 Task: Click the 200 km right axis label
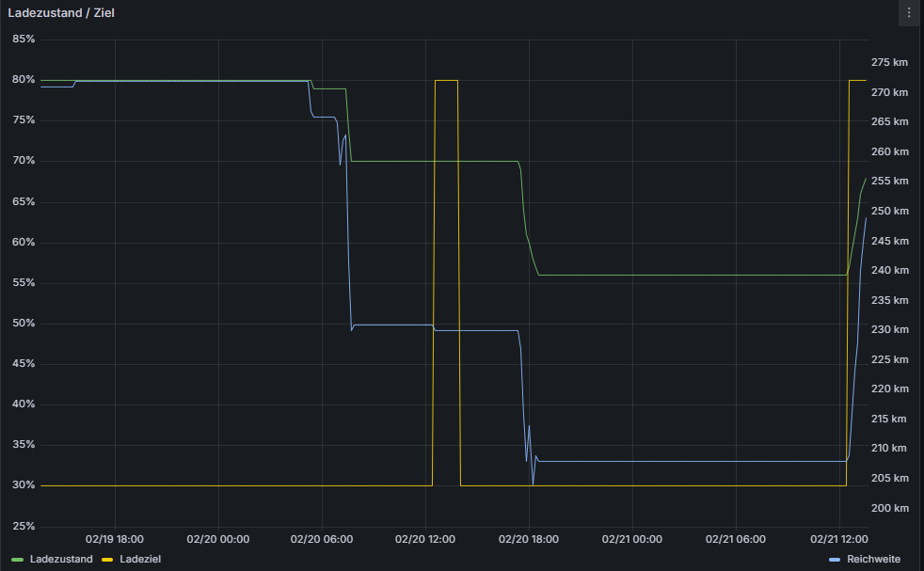point(889,508)
